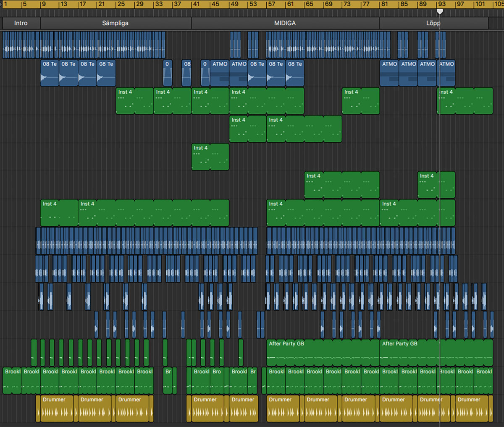This screenshot has width=504, height=427.
Task: Select the Lõpp arrangement marker
Action: [433, 23]
